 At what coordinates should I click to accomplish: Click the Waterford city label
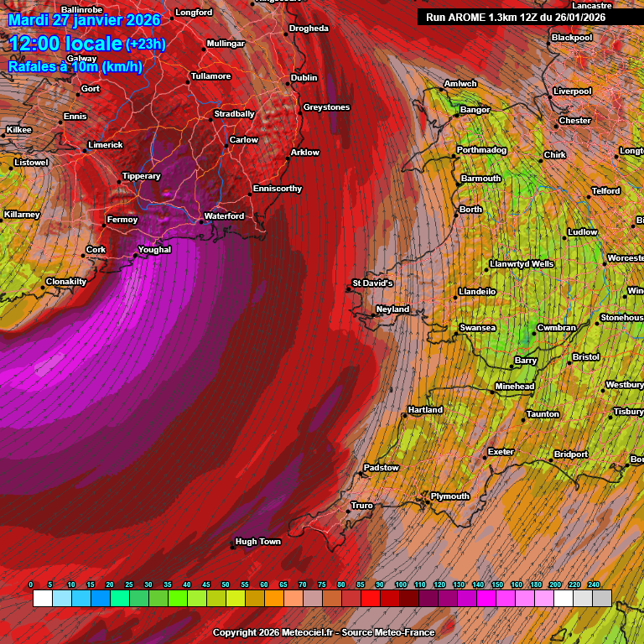[x=224, y=216]
